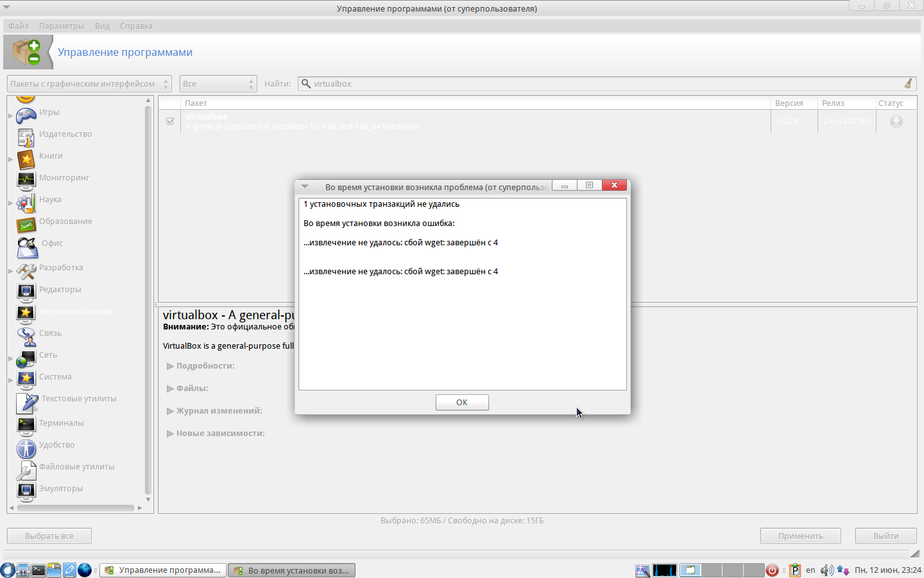Open the error dialog's window menu arrow
The height and width of the screenshot is (578, 924).
305,187
